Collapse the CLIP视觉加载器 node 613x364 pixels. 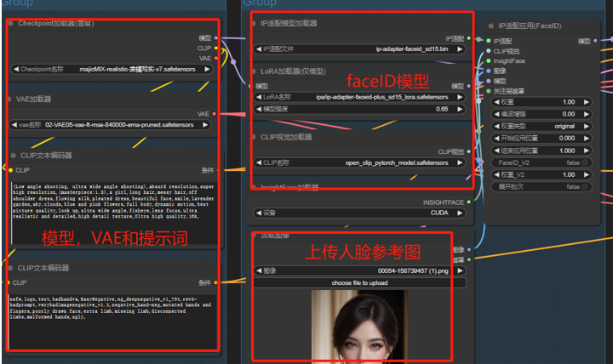coord(255,137)
